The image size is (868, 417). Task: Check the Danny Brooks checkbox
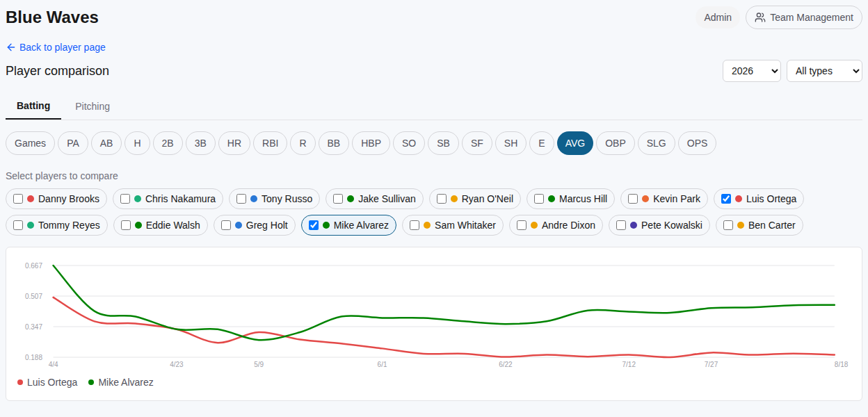pyautogui.click(x=18, y=199)
